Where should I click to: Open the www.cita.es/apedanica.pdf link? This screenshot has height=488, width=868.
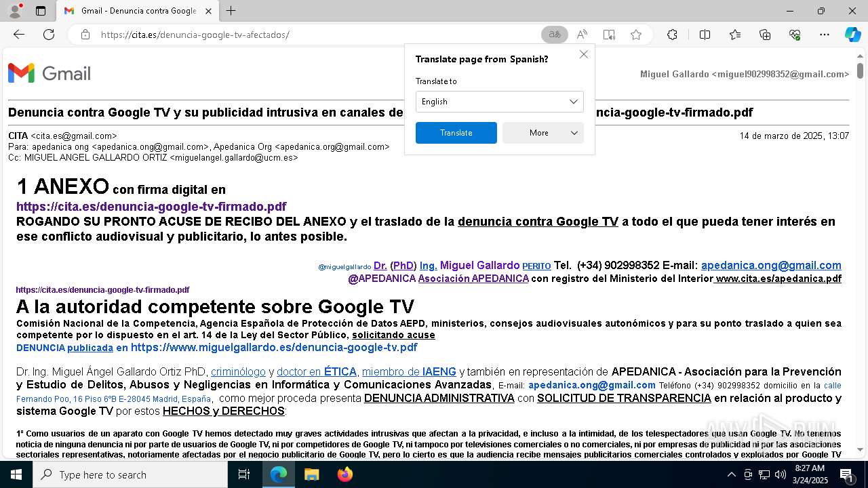pos(778,279)
